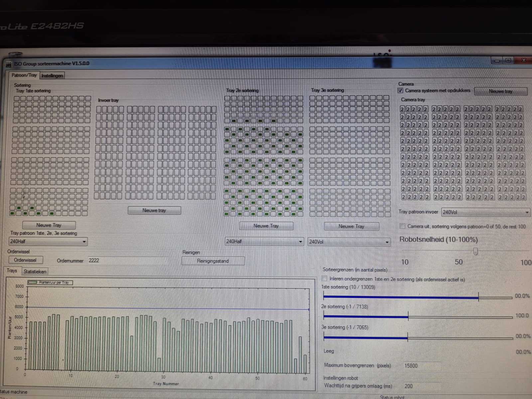The height and width of the screenshot is (399, 532).
Task: Close the ISO Group sorteermachine window
Action: coord(523,60)
